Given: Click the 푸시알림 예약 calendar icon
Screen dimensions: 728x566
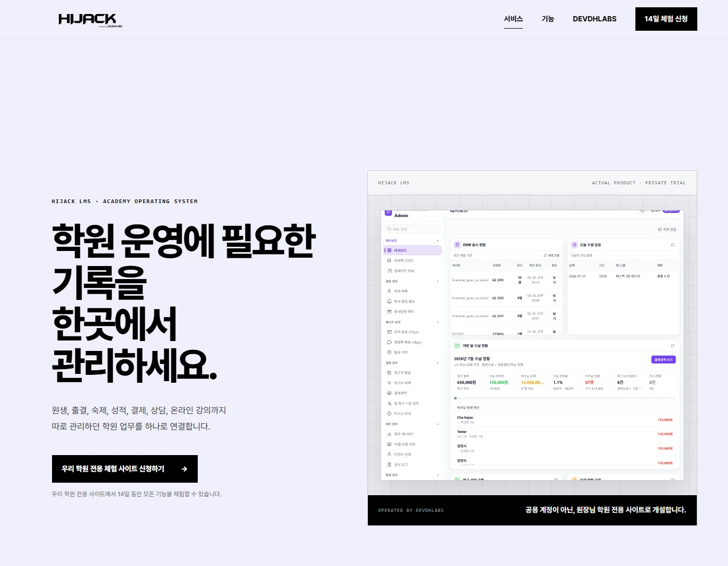Looking at the screenshot, I should point(389,311).
